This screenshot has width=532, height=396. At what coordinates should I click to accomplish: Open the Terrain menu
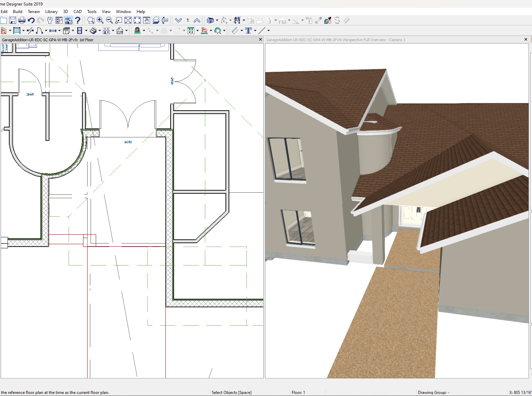coord(34,12)
